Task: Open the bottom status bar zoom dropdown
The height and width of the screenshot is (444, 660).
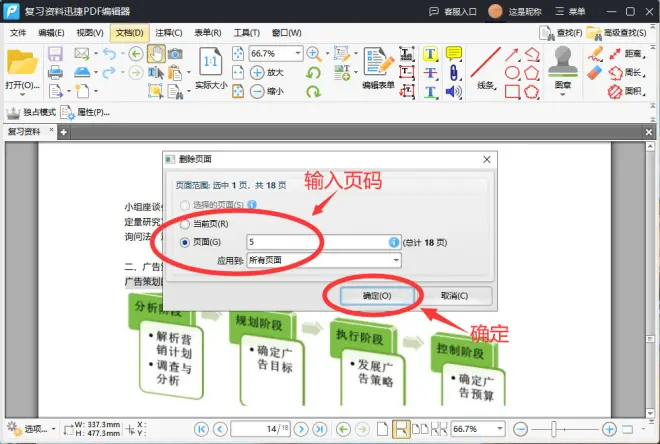Action: [x=500, y=429]
